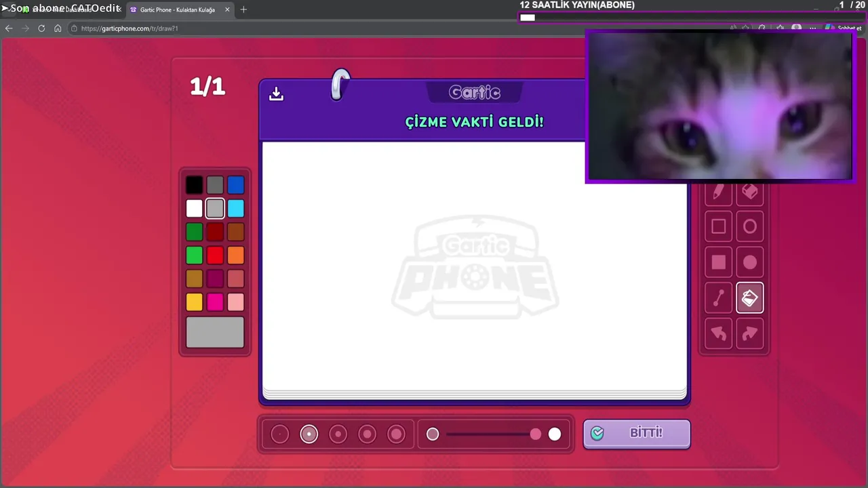View site info lock icon
The image size is (868, 488).
[73, 28]
